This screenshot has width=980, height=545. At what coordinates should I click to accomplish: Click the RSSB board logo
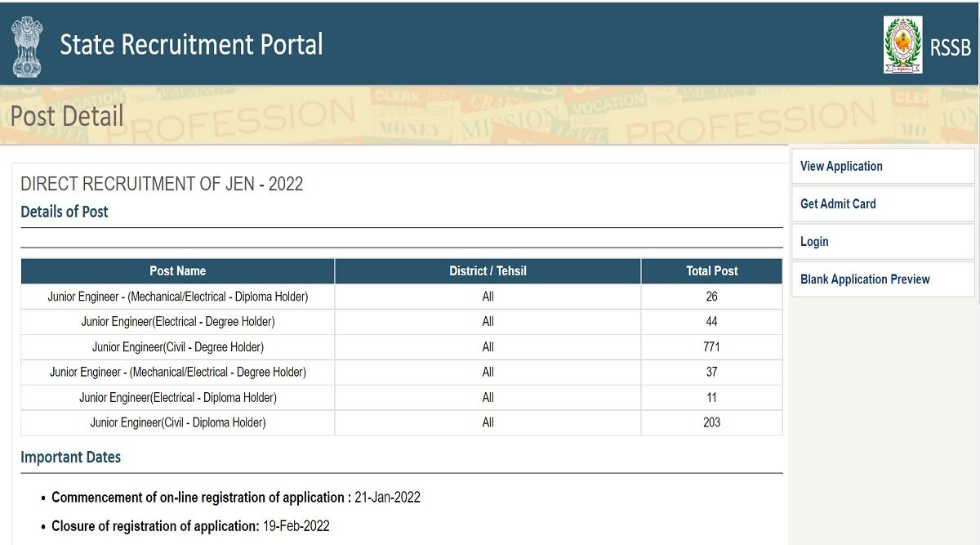(902, 45)
